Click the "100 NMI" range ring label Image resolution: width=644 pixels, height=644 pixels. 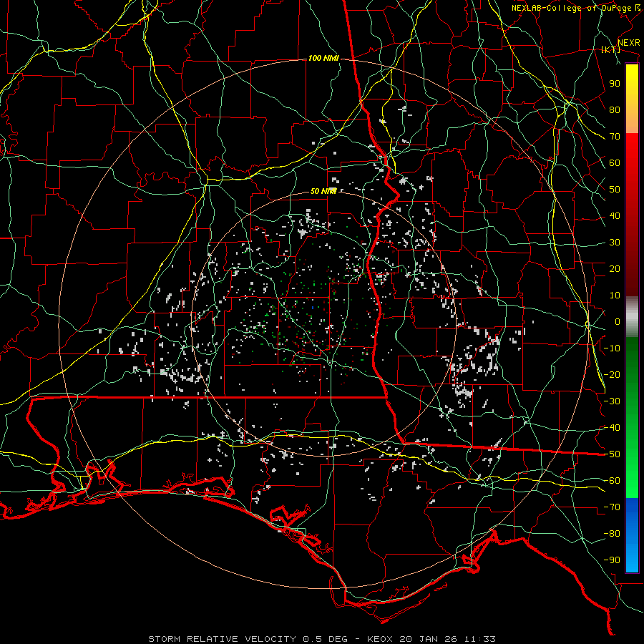coord(323,59)
